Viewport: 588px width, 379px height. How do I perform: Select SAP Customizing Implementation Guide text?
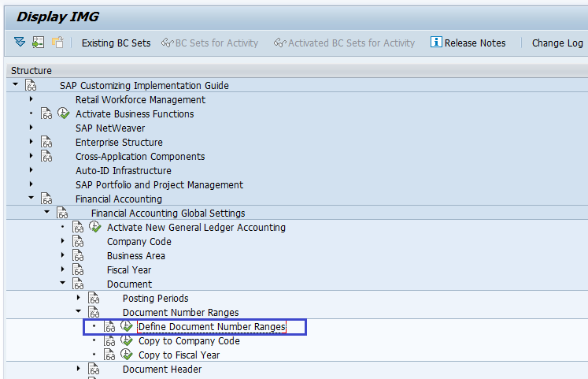[144, 86]
